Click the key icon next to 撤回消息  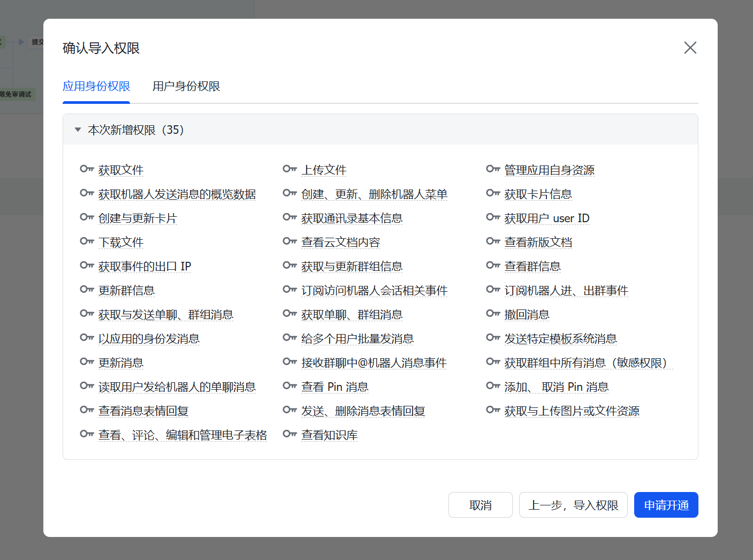(493, 314)
